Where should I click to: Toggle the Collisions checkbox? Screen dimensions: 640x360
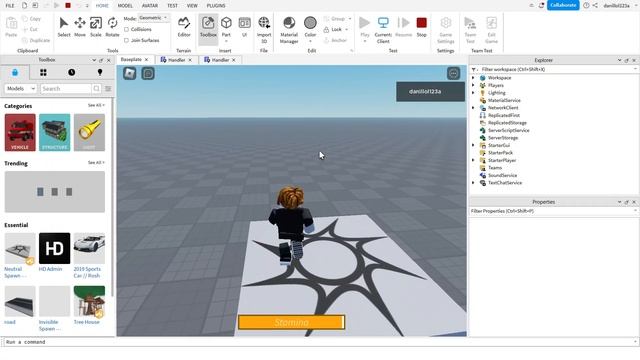point(127,29)
